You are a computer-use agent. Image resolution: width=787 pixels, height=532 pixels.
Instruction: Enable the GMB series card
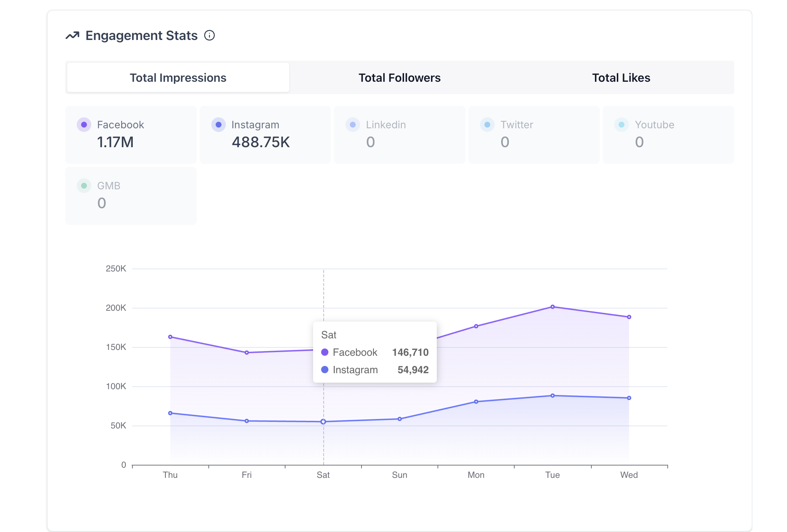[131, 196]
